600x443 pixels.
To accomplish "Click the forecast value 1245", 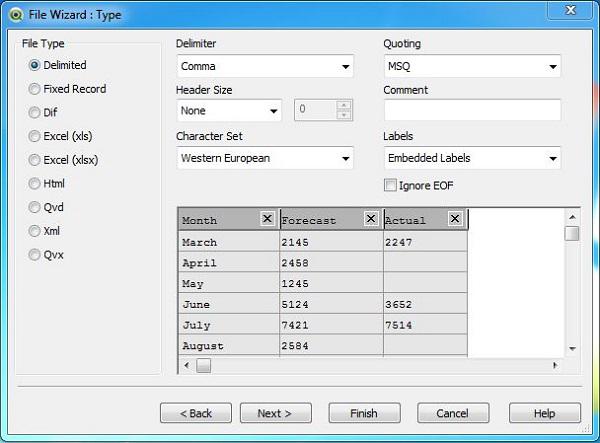I will [x=331, y=283].
